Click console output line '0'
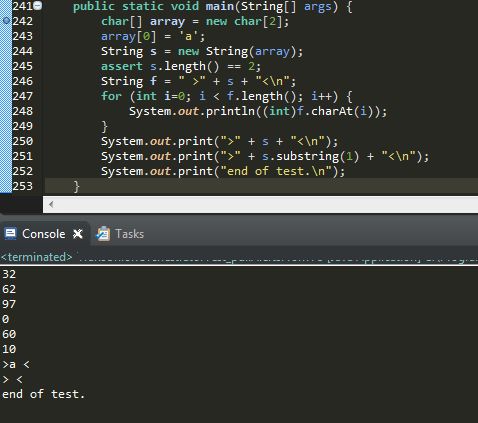The width and height of the screenshot is (478, 423). 5,319
